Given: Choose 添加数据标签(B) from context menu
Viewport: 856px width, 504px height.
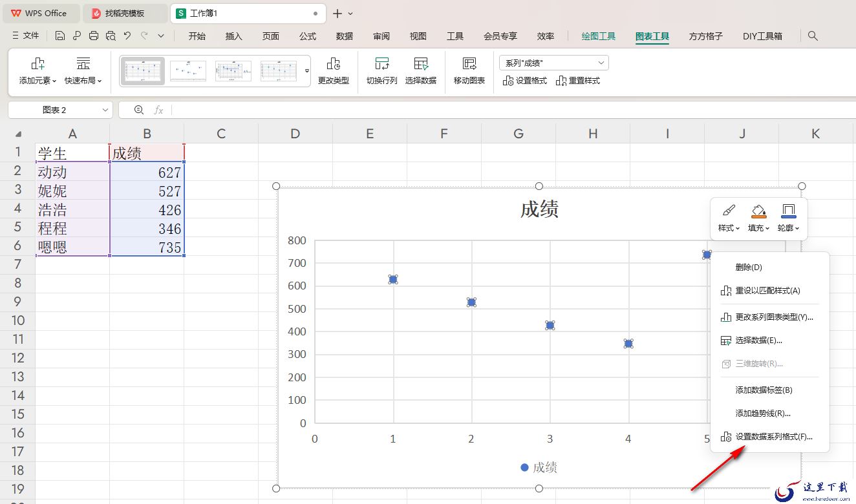Looking at the screenshot, I should click(769, 390).
